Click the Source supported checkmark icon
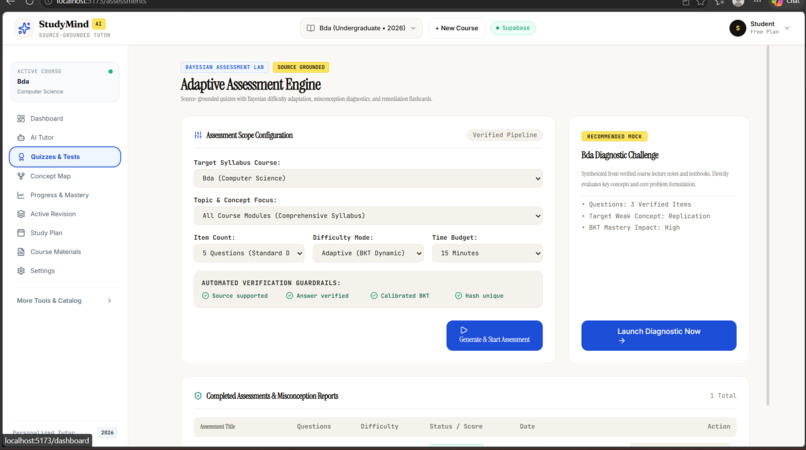This screenshot has width=806, height=450. [x=205, y=296]
